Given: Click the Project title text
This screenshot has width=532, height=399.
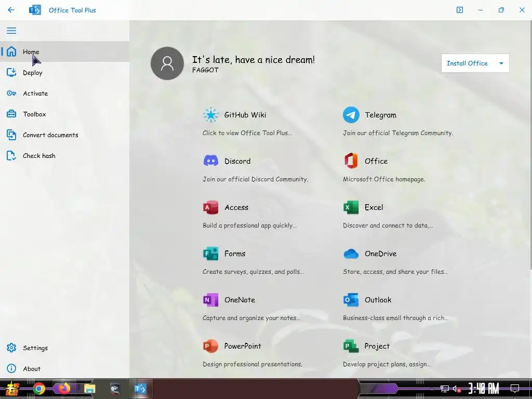Looking at the screenshot, I should pos(377,347).
